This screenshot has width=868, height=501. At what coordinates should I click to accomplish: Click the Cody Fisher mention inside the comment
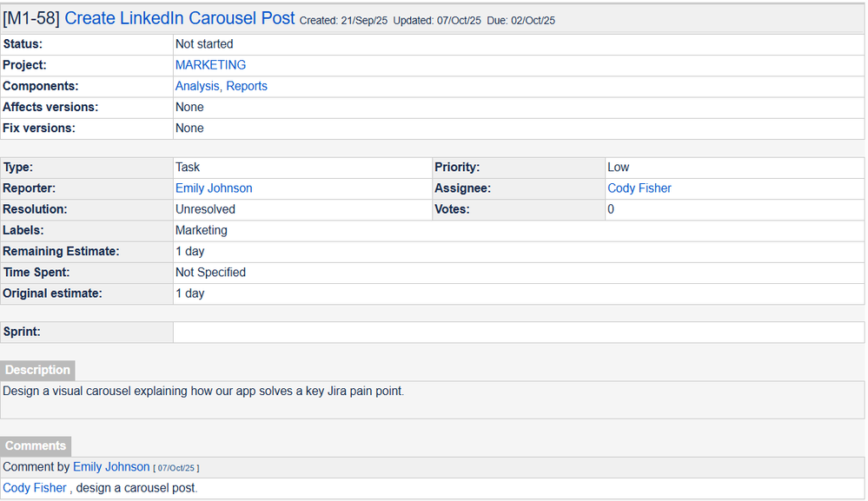(34, 487)
